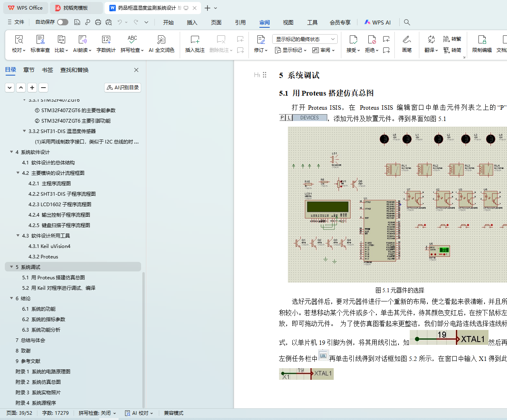Open the 文件 menu
The height and width of the screenshot is (420, 507).
click(x=16, y=22)
